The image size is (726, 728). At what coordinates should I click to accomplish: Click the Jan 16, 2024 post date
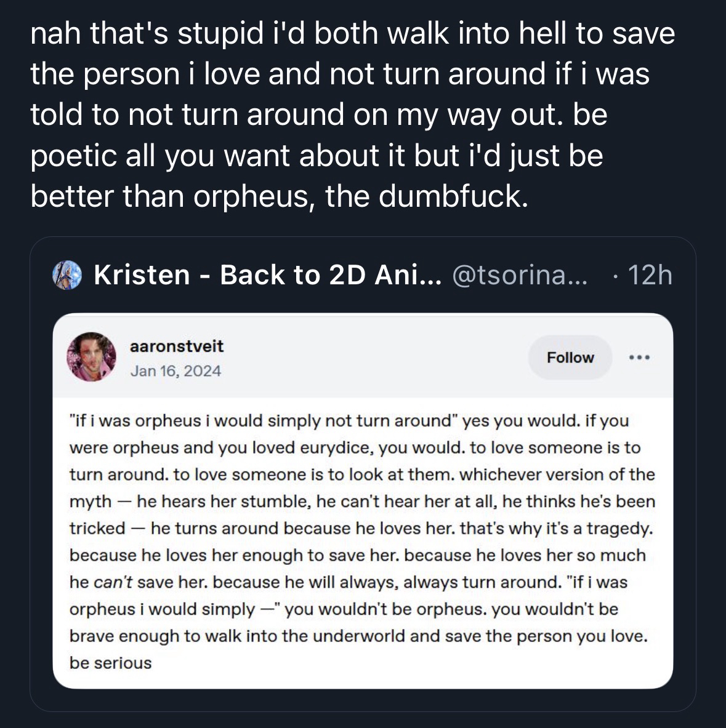point(175,371)
